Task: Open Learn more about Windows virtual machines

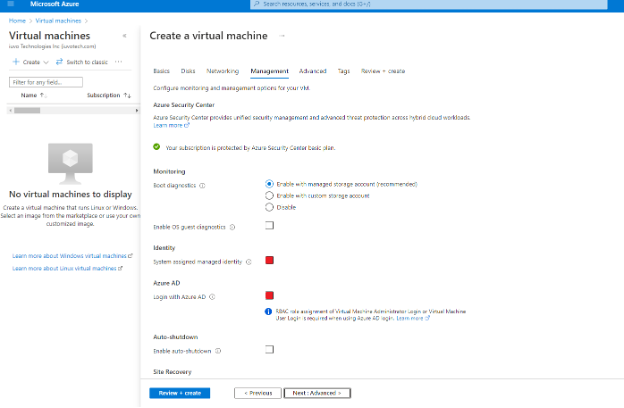Action: pos(72,256)
